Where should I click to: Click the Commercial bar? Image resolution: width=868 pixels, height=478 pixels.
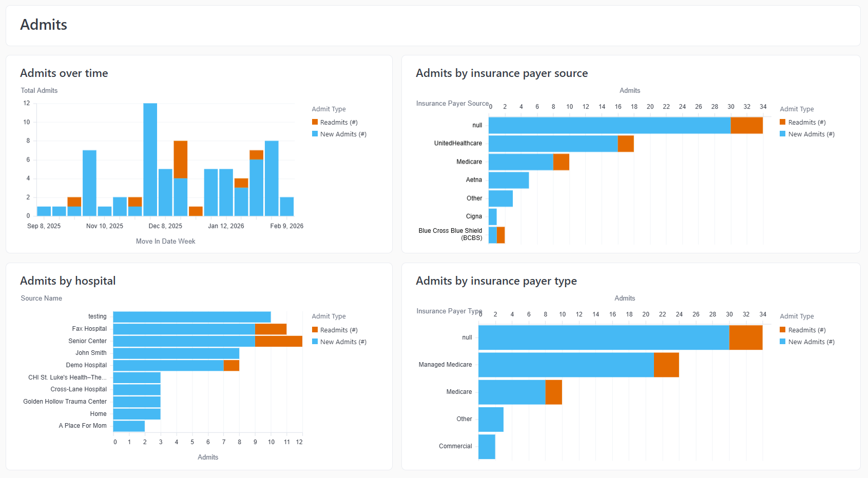[487, 447]
